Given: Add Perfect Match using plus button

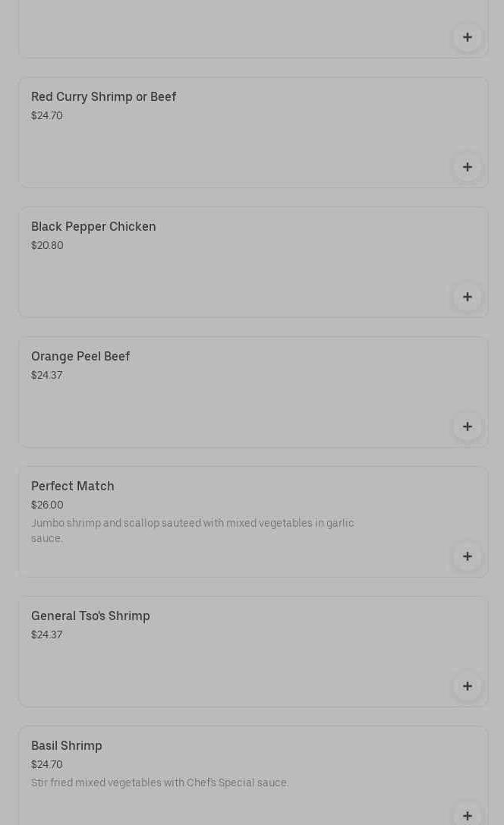Looking at the screenshot, I should (467, 556).
